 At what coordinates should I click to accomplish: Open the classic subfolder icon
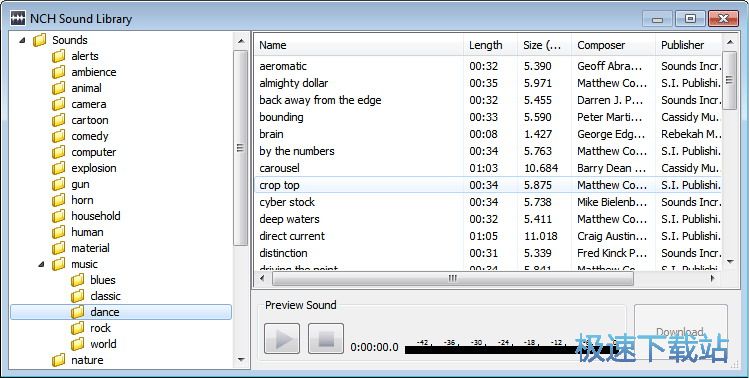[78, 296]
